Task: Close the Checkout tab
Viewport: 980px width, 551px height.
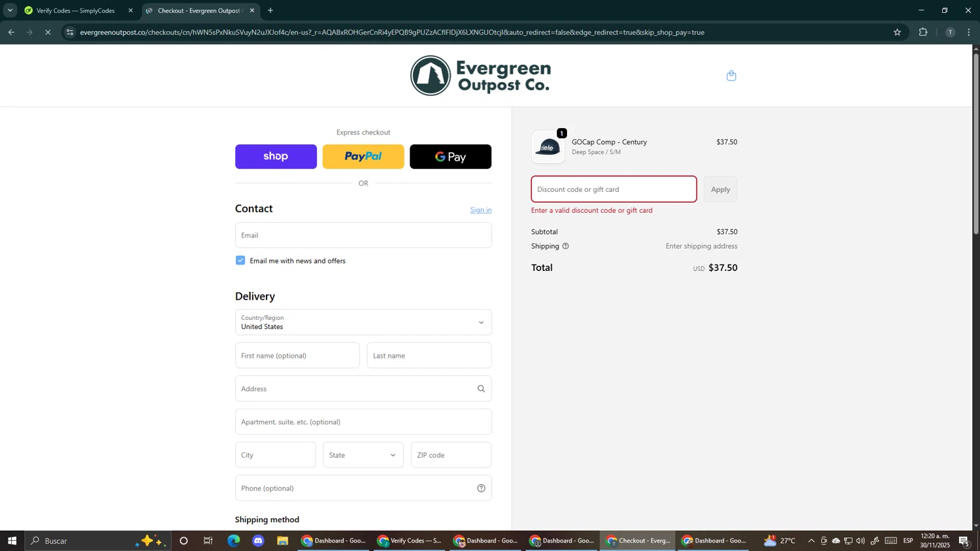Action: [x=252, y=10]
